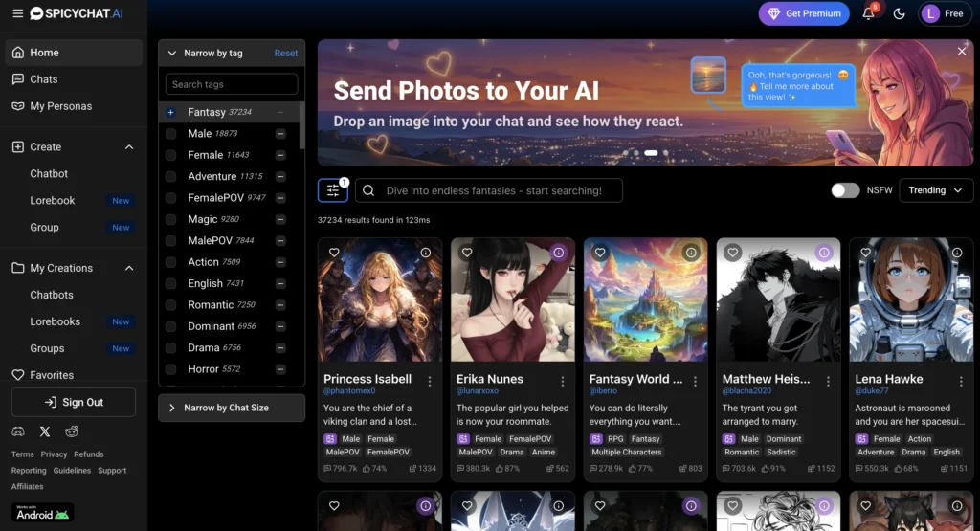980x531 pixels.
Task: Open the X social icon link
Action: click(x=45, y=431)
